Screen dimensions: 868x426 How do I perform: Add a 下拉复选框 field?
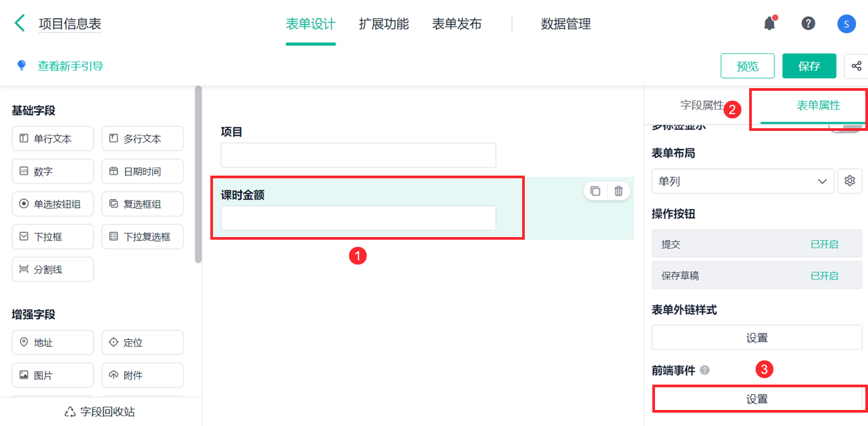142,237
